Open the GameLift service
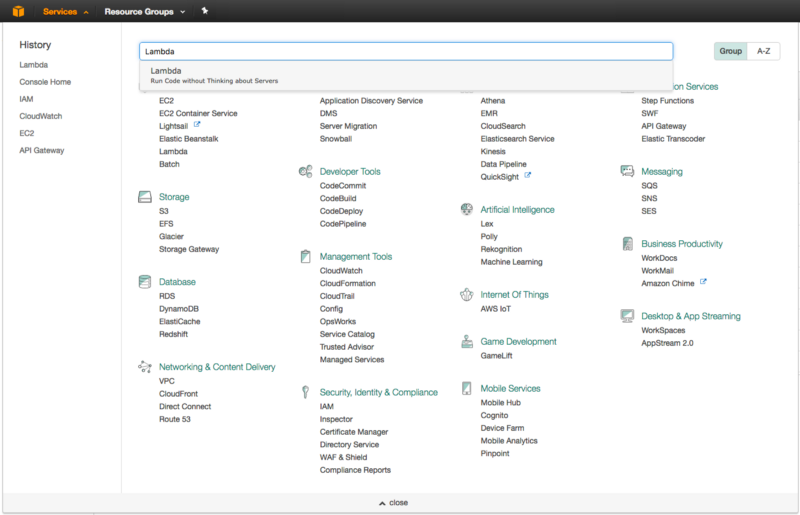This screenshot has height=515, width=800. click(x=496, y=356)
